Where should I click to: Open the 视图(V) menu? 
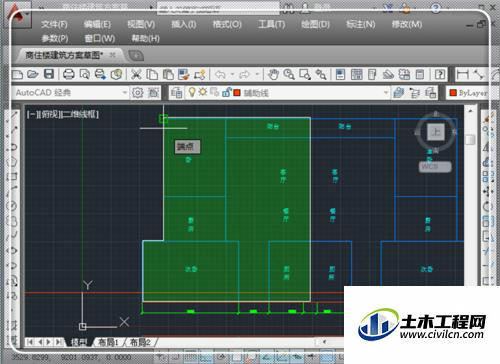141,24
